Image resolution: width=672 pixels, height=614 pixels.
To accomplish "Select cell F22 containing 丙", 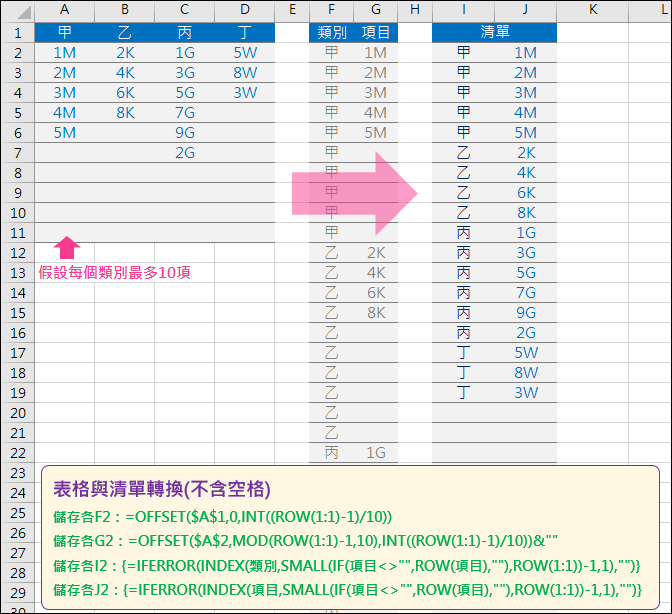I will (331, 453).
